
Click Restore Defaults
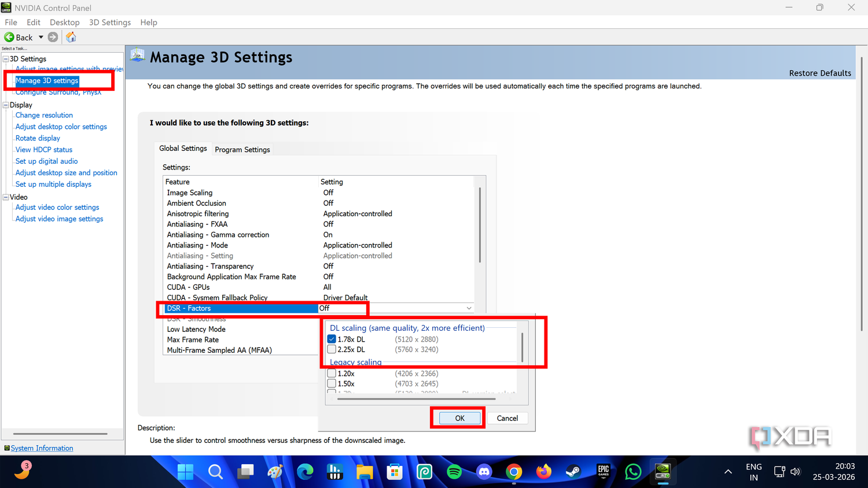tap(820, 73)
